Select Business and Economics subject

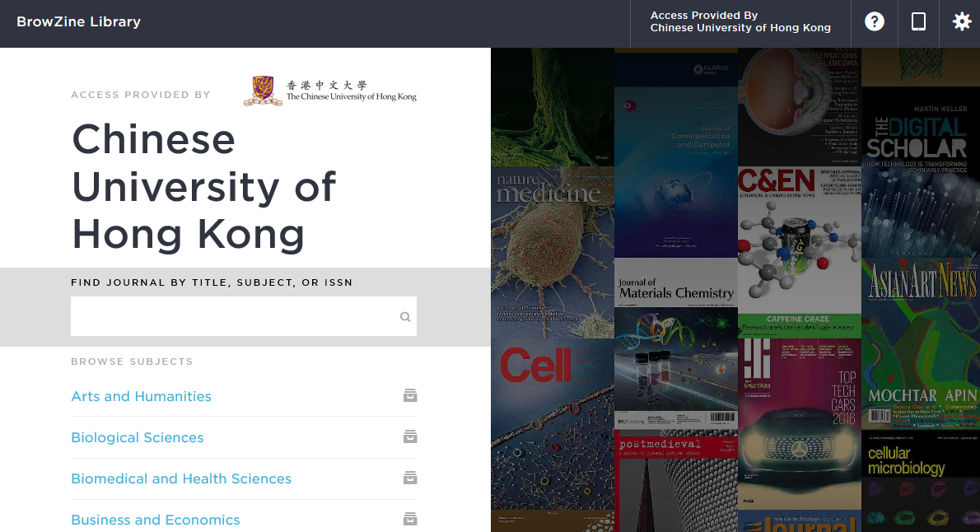point(156,520)
